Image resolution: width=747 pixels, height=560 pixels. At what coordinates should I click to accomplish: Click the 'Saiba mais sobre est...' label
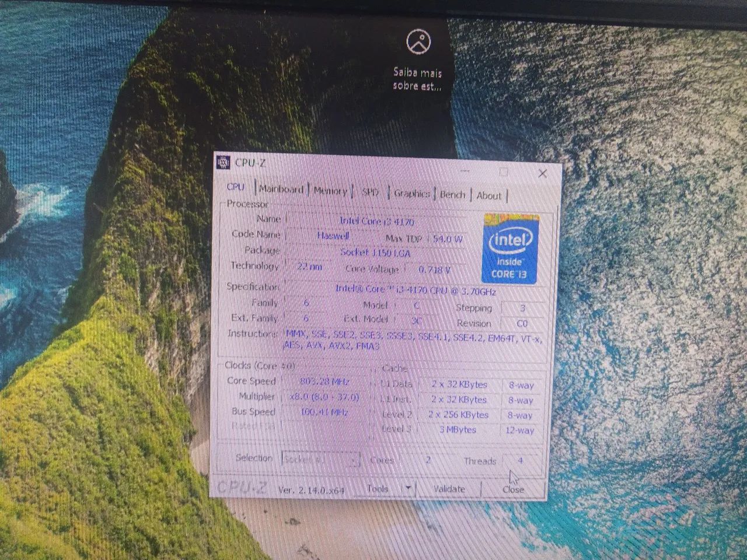click(x=417, y=79)
